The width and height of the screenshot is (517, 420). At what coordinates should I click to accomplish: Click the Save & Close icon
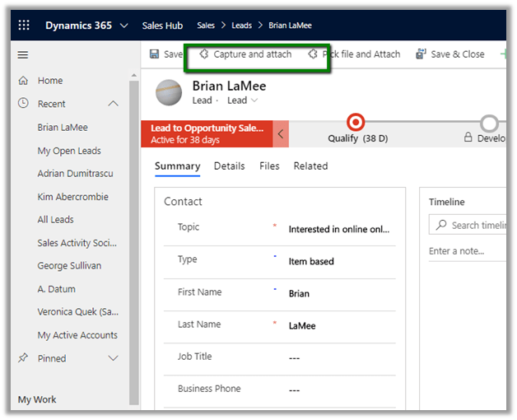coord(421,54)
